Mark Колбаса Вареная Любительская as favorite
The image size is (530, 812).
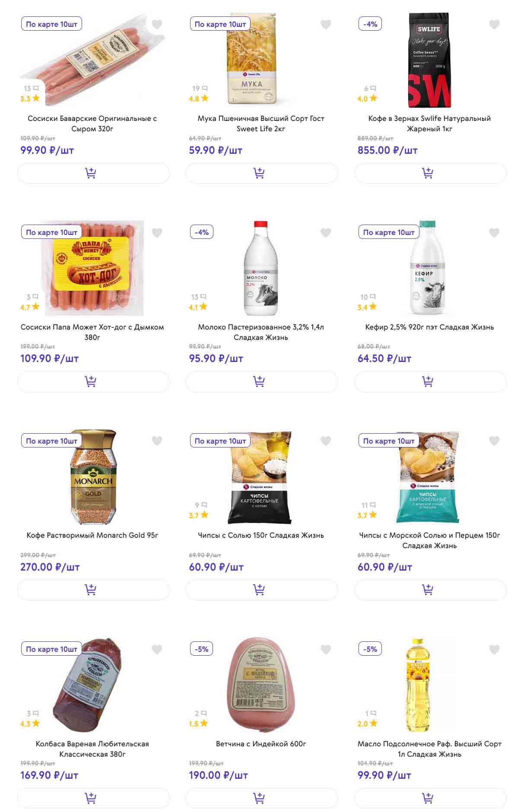tap(157, 649)
